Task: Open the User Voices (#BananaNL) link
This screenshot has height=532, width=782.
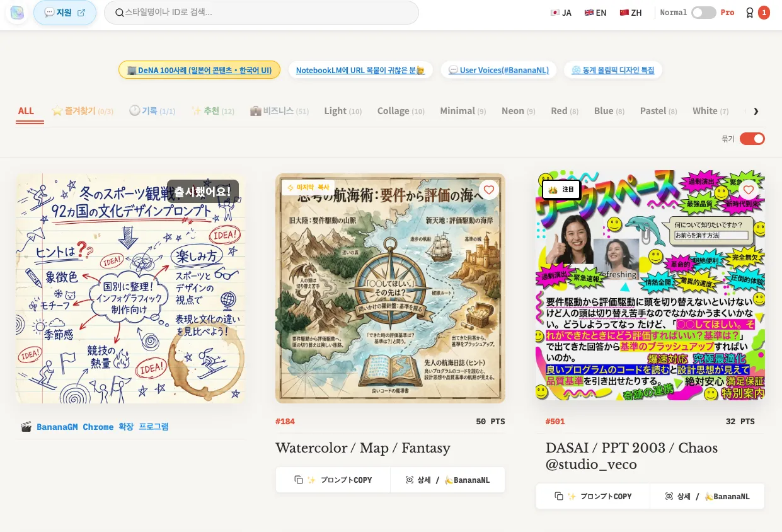Action: 498,70
